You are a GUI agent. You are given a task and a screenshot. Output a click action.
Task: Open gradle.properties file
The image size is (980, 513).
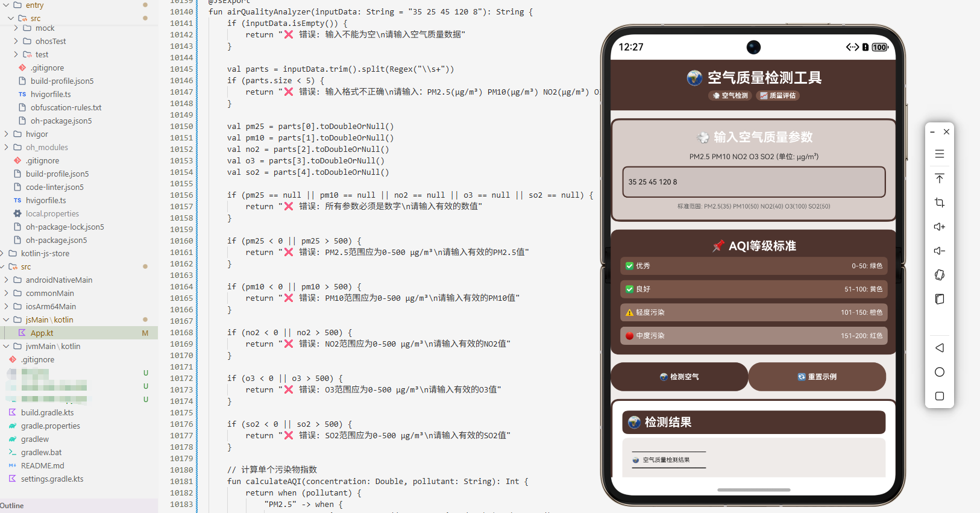pyautogui.click(x=50, y=426)
